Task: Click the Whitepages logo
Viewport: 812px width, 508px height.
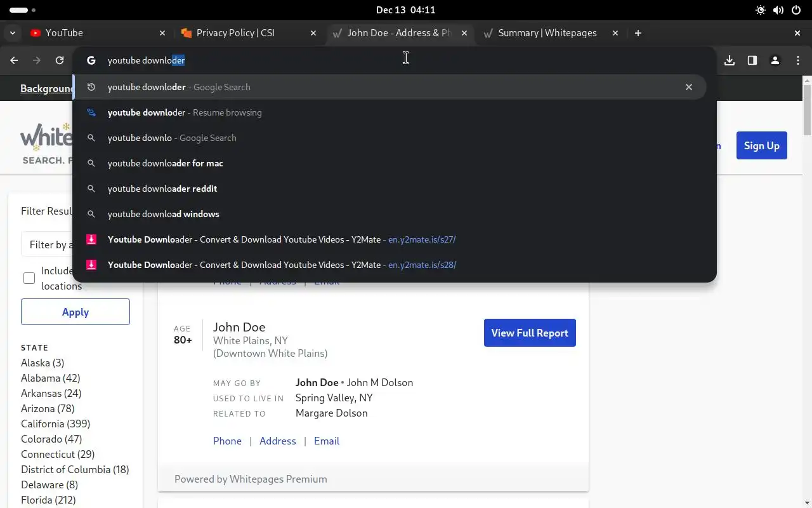Action: point(46,144)
